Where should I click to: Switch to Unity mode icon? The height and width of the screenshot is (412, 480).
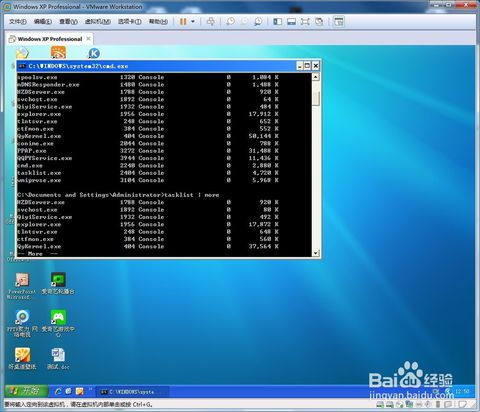[x=319, y=22]
